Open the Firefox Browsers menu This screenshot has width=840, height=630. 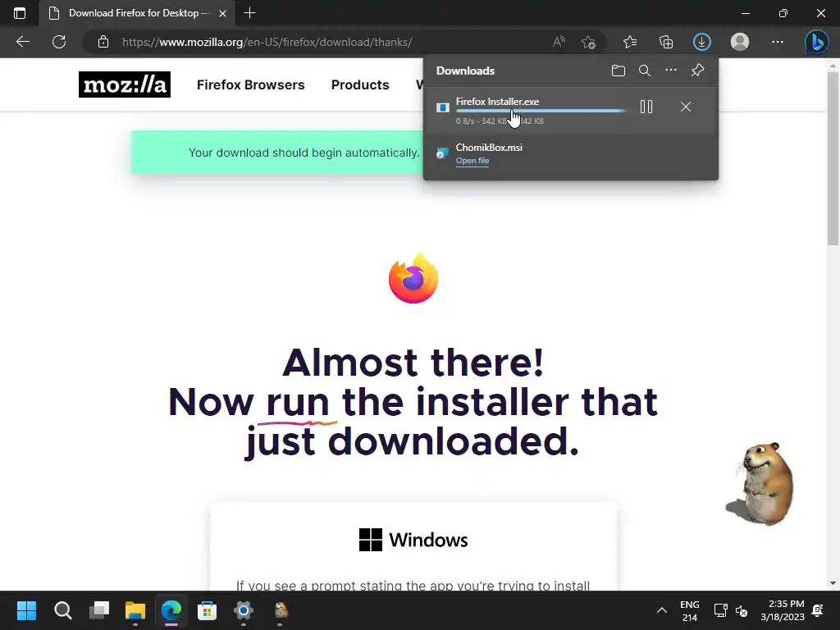[x=250, y=84]
